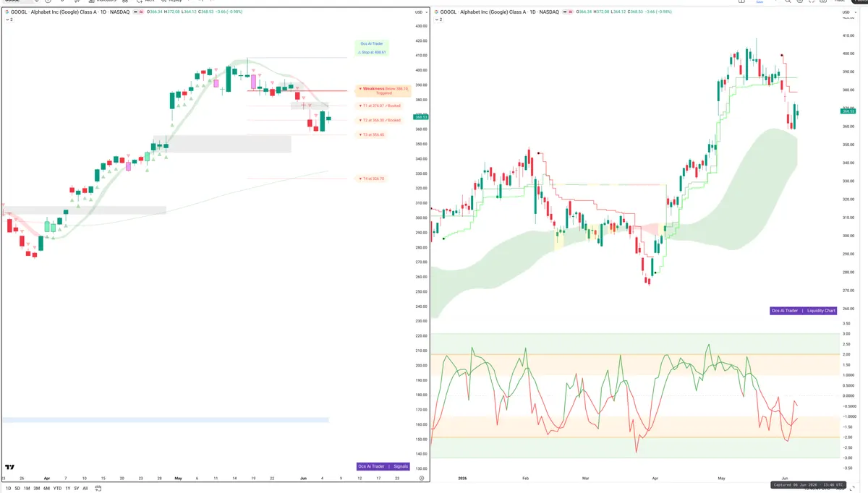Screen dimensions: 868x493
Task: Click the 'Weakness Below 386.10' alert label
Action: (383, 90)
